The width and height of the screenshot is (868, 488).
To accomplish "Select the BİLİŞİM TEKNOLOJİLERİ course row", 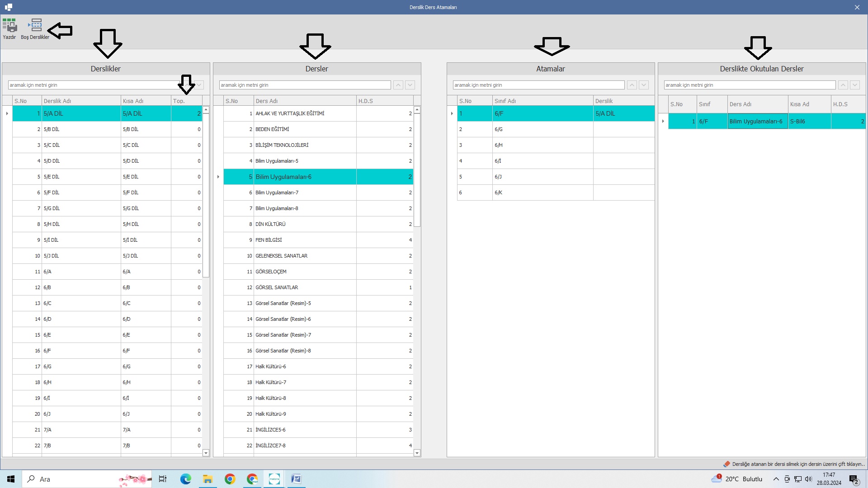I will (318, 145).
